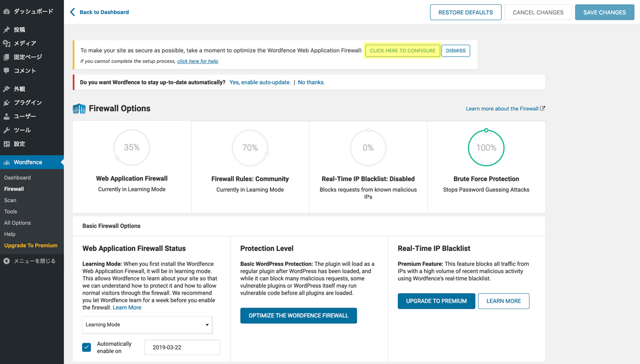This screenshot has width=640, height=364.
Task: Click the back chevron beside Back to Dashboard
Action: (x=73, y=12)
